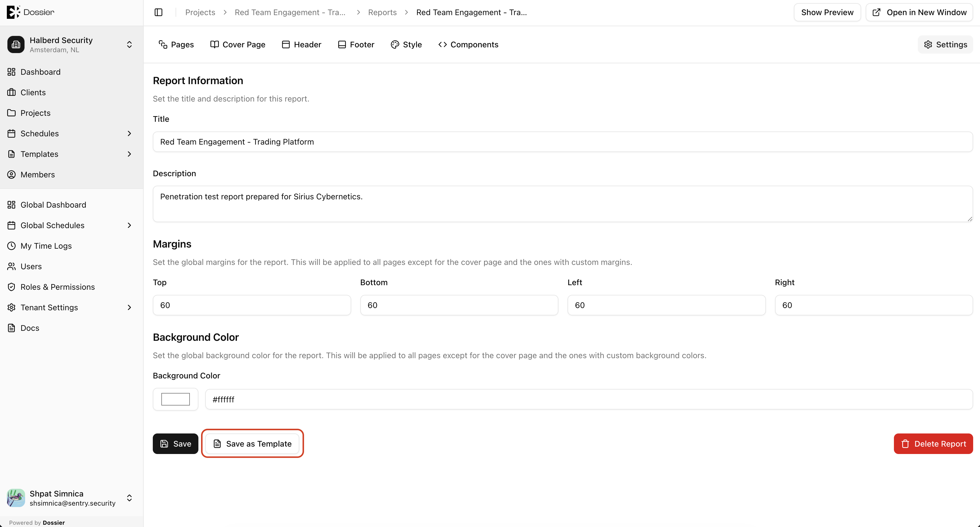Open Dashboard from the sidebar
Image resolution: width=980 pixels, height=527 pixels.
72,72
